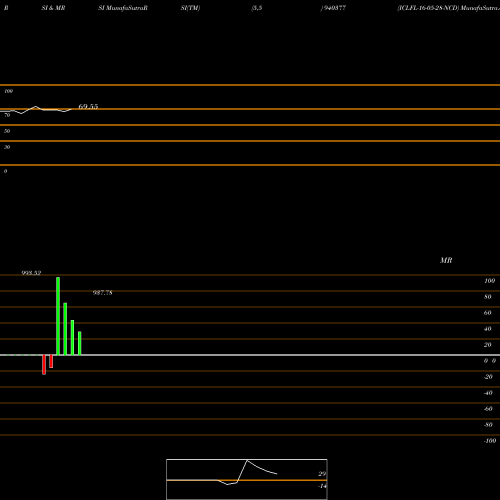The image size is (500, 500).
Task: Click the MR axis label 20
Action: [x=488, y=345]
